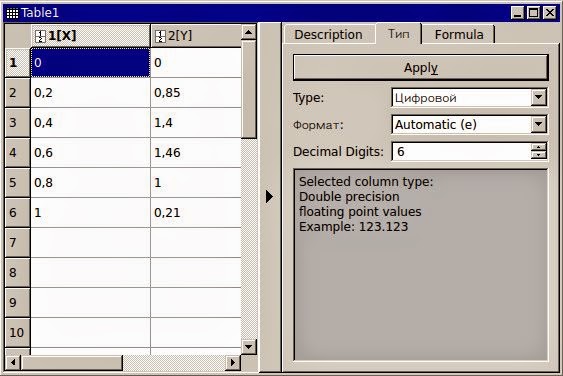Select the highlighted X cell in row 1
The width and height of the screenshot is (563, 376).
90,62
